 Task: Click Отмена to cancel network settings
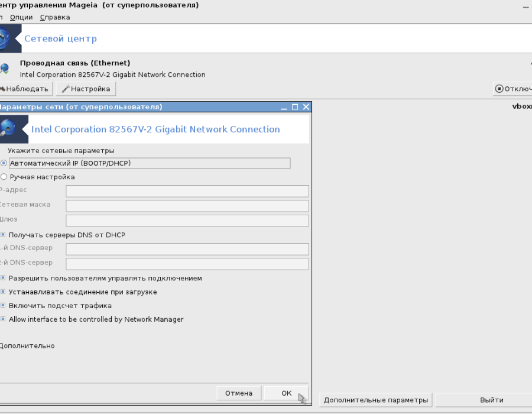(239, 393)
